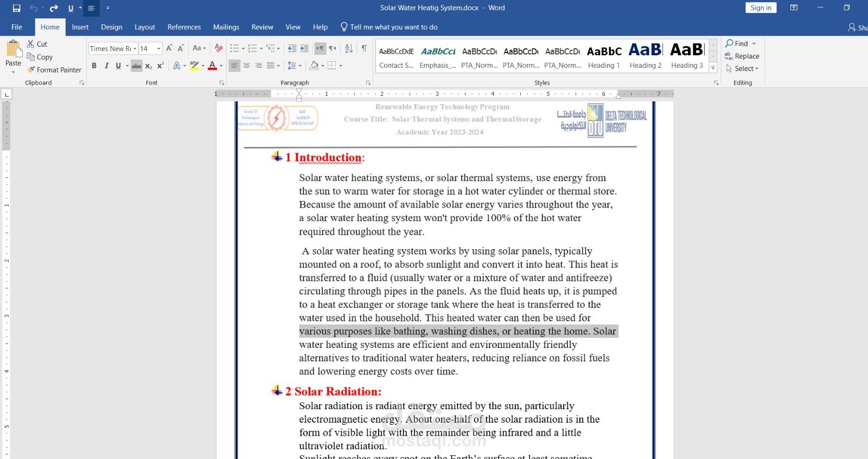Click the red Font Color swatch button
868x459 pixels.
click(x=212, y=66)
